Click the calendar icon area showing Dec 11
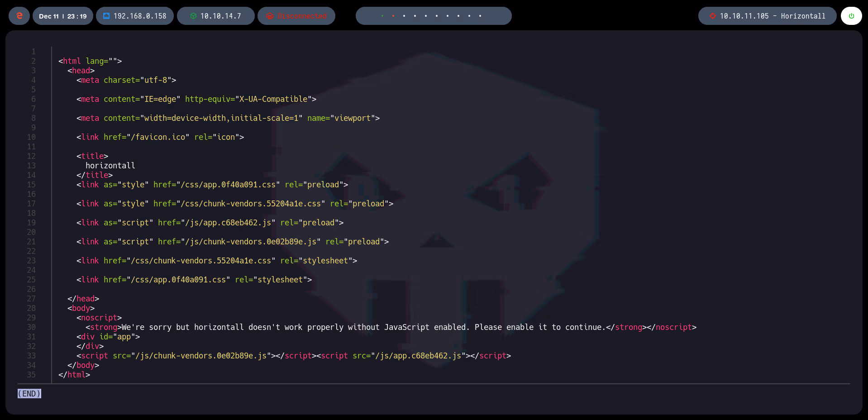Viewport: 868px width, 420px height. [50, 16]
